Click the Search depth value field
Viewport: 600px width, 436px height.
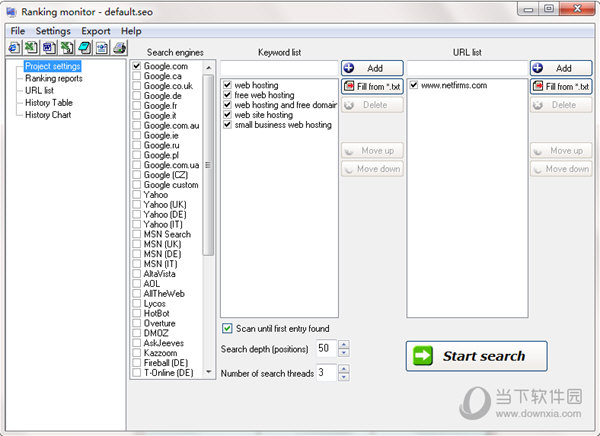point(326,348)
